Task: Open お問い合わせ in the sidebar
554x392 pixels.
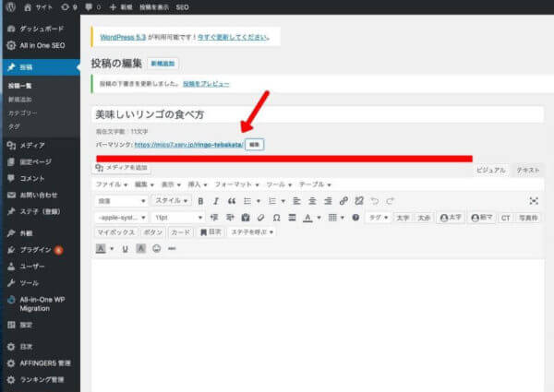Action: [41, 195]
